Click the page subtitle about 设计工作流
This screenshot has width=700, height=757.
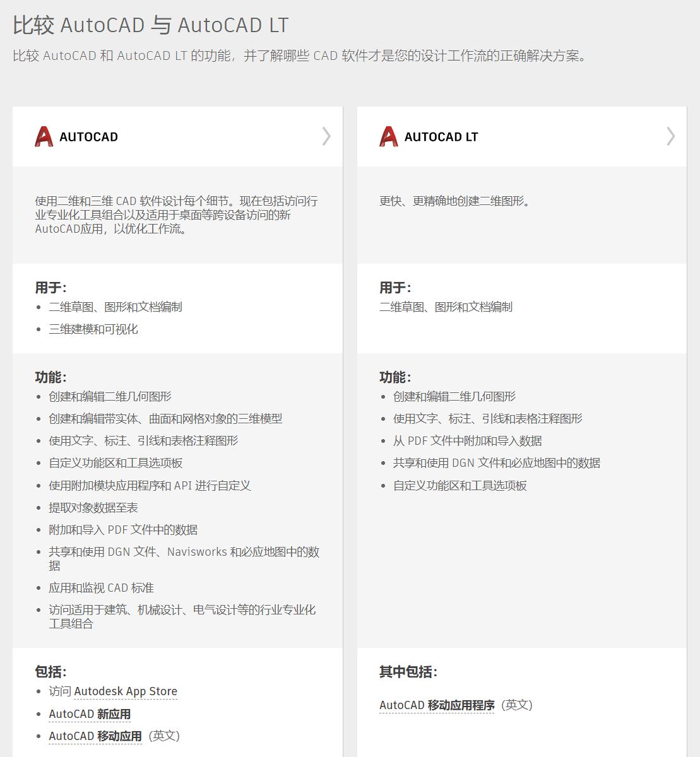[x=300, y=56]
